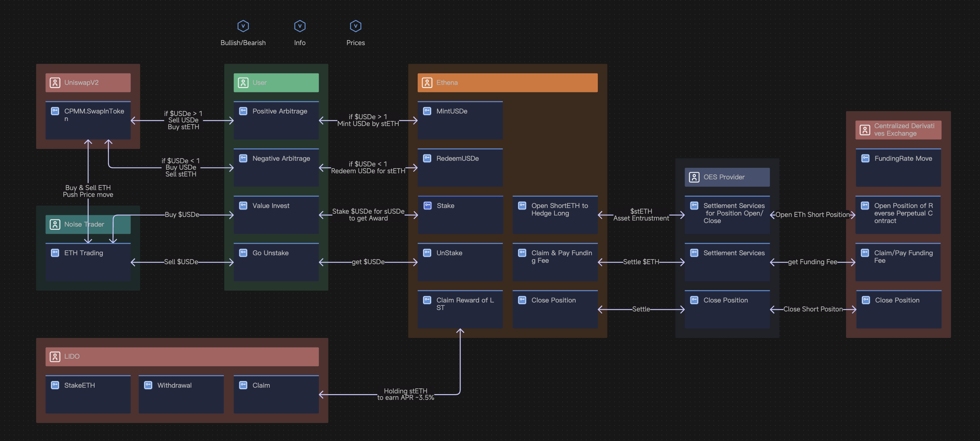Click the MintUSDe node icon
Screen dimensions: 980x441
coord(427,111)
